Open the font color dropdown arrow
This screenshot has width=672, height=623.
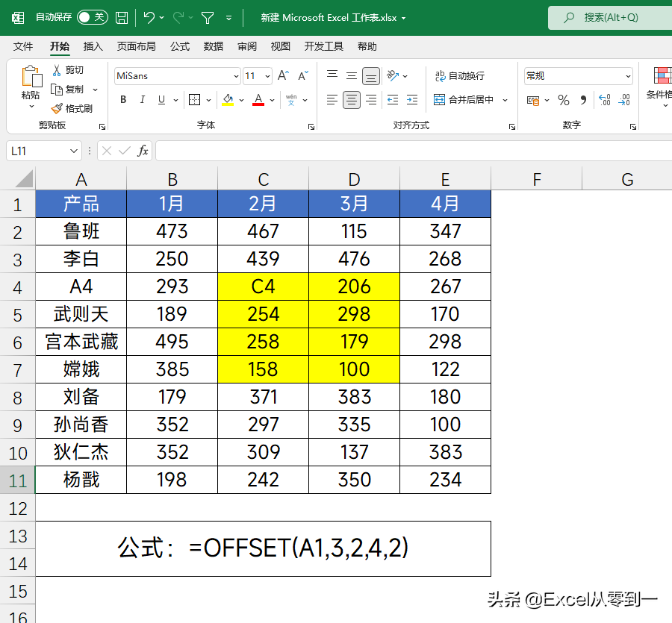pos(272,100)
